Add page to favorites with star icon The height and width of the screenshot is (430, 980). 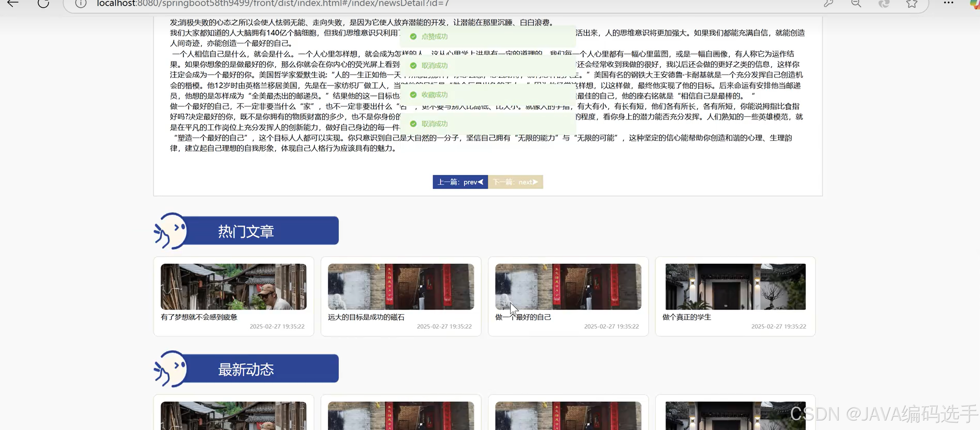(912, 3)
